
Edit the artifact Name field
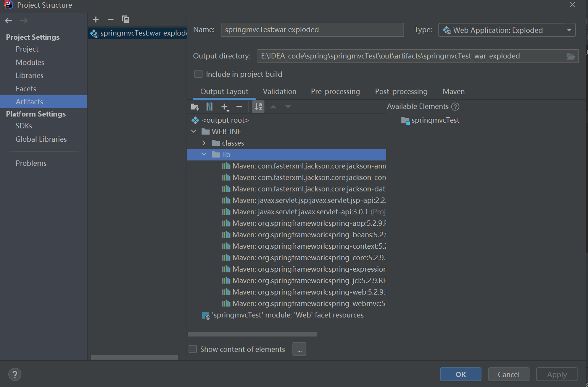click(x=313, y=30)
